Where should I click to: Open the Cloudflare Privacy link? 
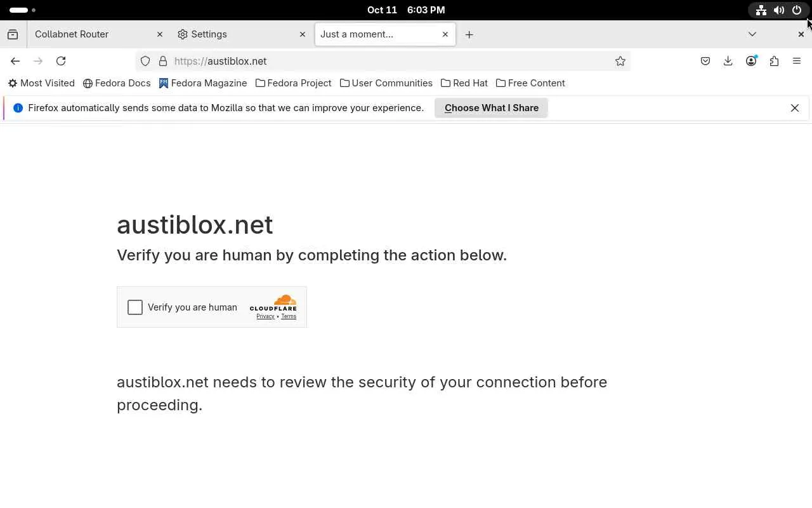(265, 316)
